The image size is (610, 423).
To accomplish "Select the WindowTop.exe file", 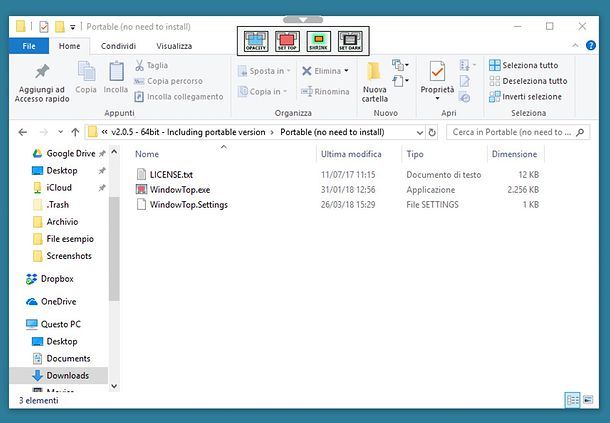I will (x=180, y=190).
